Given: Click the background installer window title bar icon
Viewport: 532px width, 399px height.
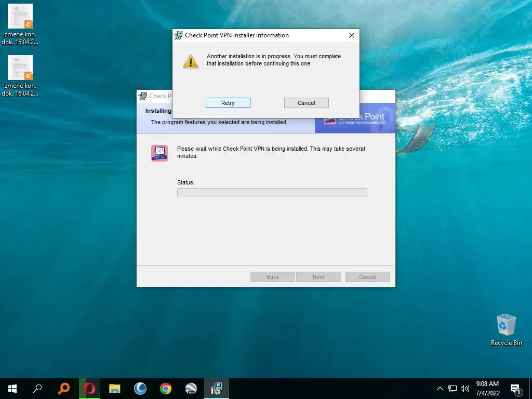Looking at the screenshot, I should point(142,96).
